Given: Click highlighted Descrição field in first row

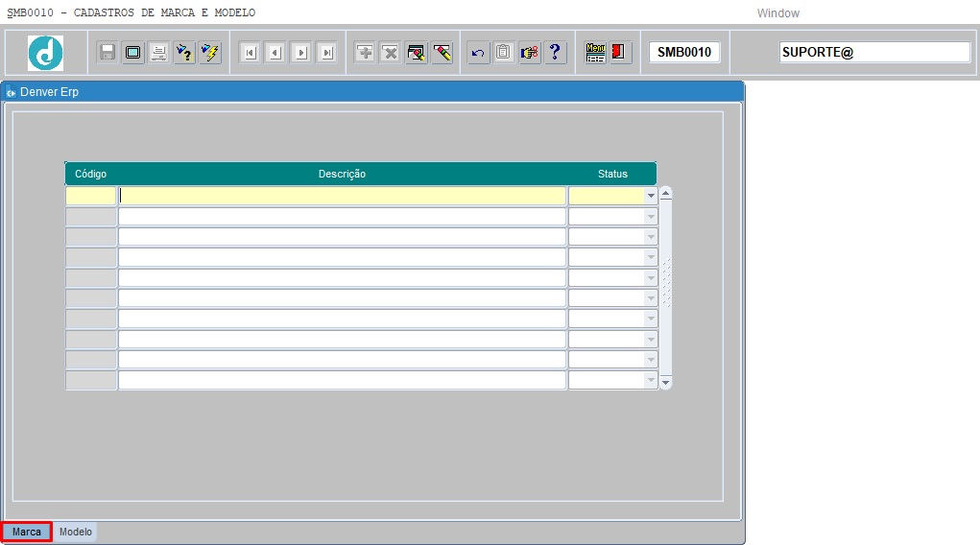Looking at the screenshot, I should coord(342,197).
